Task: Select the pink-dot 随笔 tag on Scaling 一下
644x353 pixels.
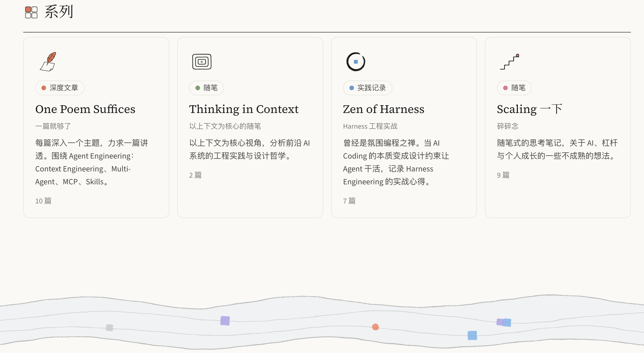Action: pyautogui.click(x=514, y=88)
